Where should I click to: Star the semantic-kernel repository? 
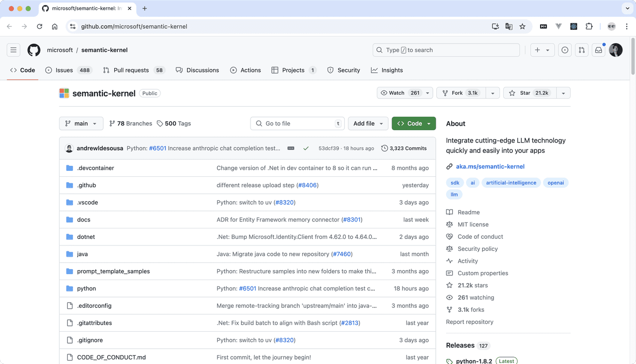(529, 93)
